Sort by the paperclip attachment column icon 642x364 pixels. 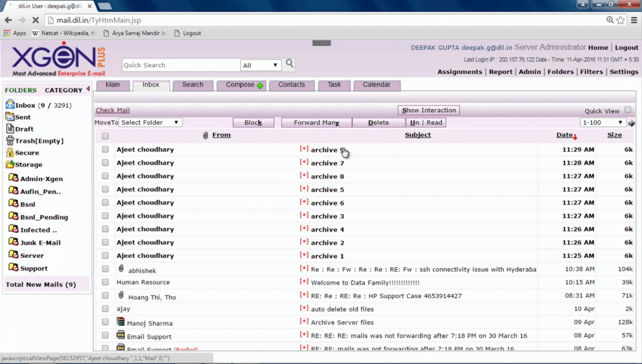coord(205,135)
